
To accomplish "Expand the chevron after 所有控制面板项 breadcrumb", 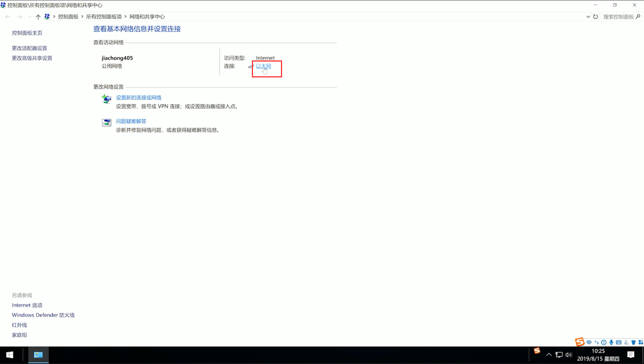I will pyautogui.click(x=126, y=17).
